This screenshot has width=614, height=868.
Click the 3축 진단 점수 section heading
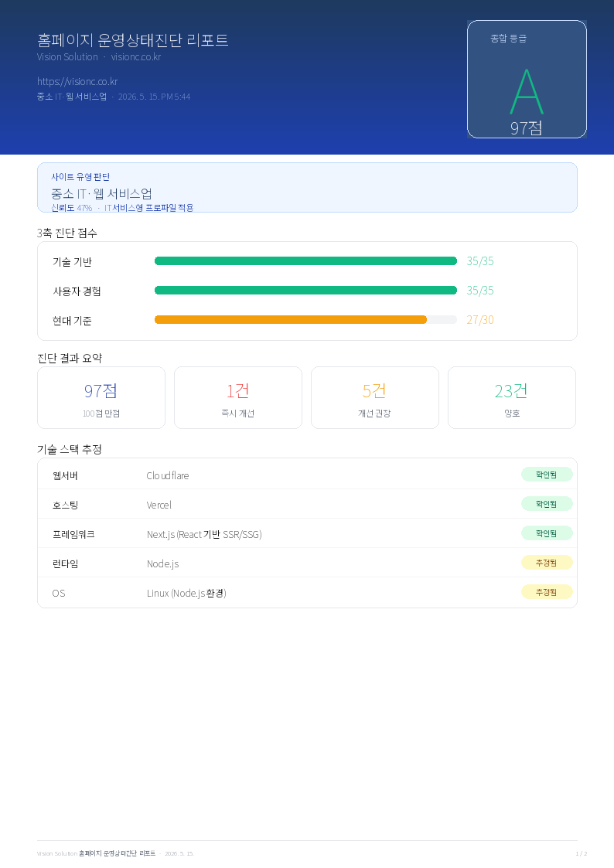pos(67,233)
